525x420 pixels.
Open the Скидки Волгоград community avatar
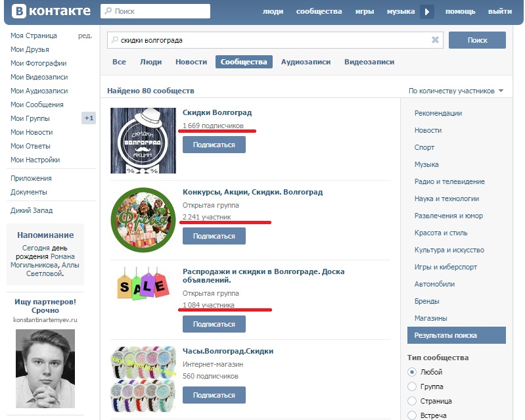point(143,141)
